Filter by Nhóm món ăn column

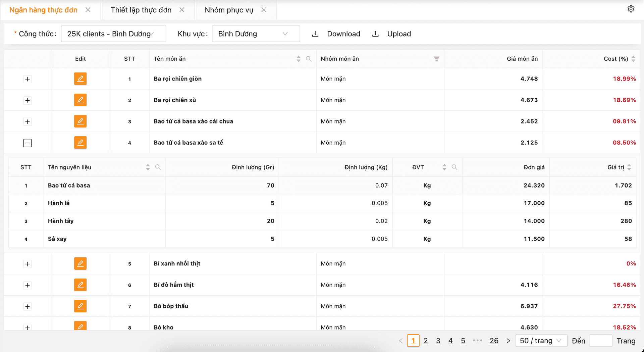(x=436, y=59)
